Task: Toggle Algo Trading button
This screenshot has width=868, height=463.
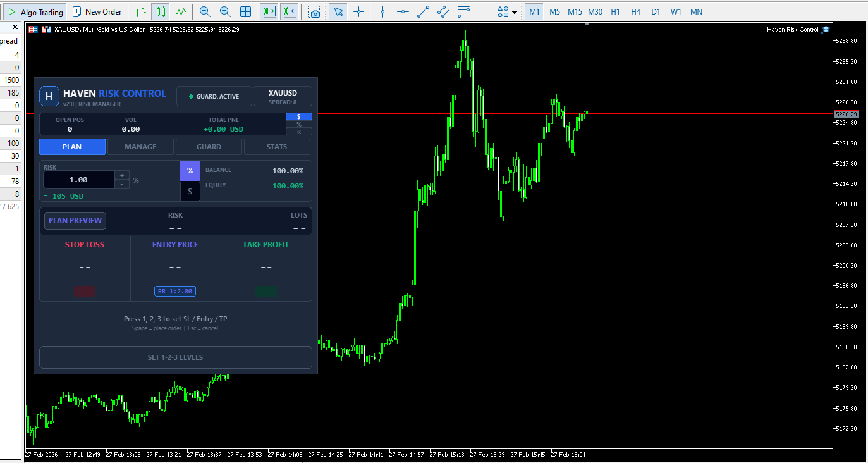Action: (x=35, y=11)
